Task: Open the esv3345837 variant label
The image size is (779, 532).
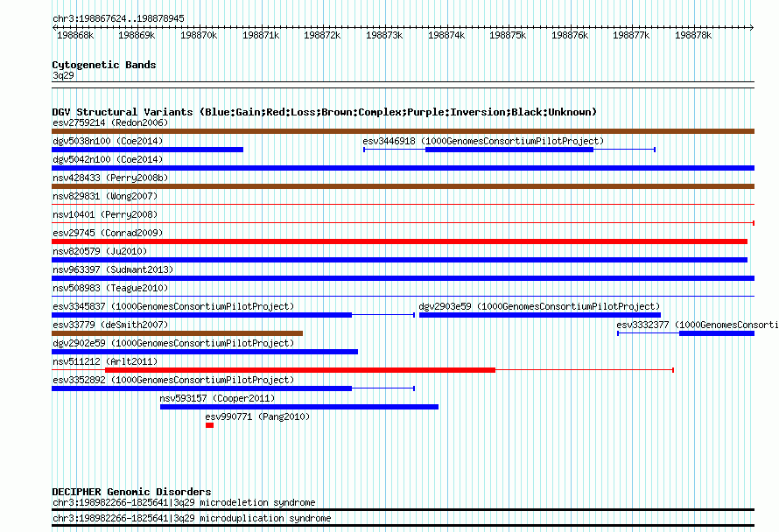Action: 173,306
